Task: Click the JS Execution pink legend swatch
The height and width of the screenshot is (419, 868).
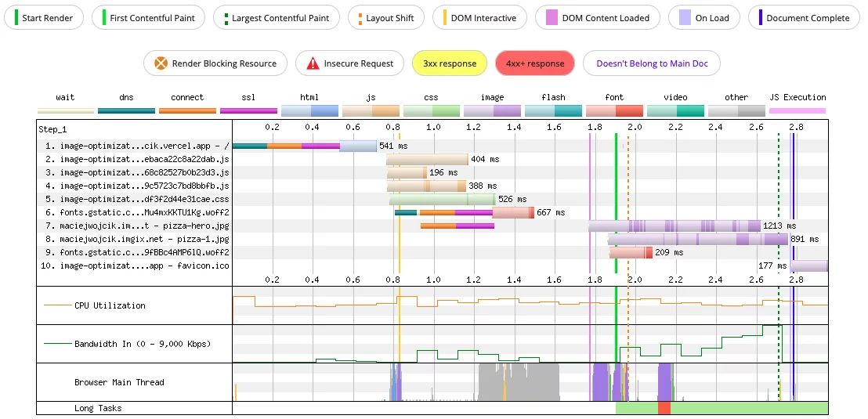Action: pyautogui.click(x=797, y=110)
